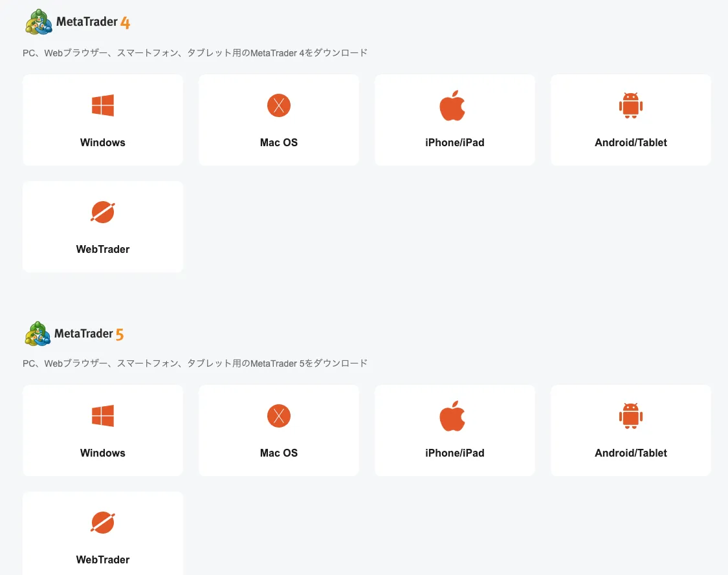Click the MetaTrader 4をダウンロード description text
The image size is (728, 575).
195,53
